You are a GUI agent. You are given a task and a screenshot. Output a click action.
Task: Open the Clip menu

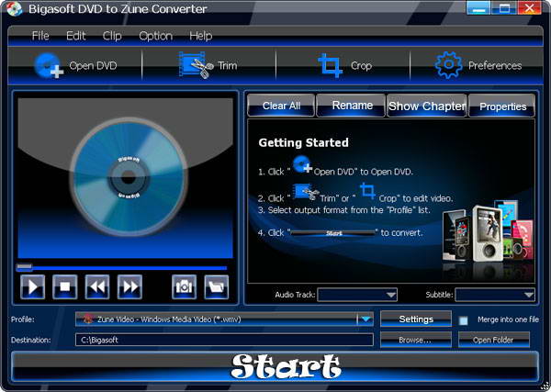pos(112,36)
